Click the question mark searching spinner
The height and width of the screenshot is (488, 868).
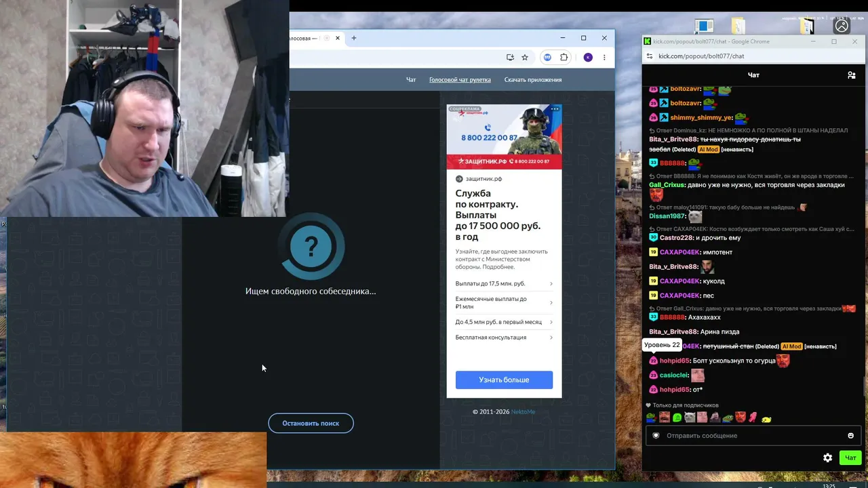coord(311,247)
